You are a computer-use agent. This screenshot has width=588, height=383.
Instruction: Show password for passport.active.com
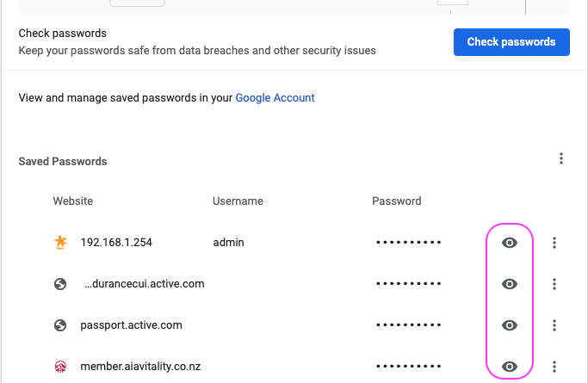pyautogui.click(x=510, y=325)
